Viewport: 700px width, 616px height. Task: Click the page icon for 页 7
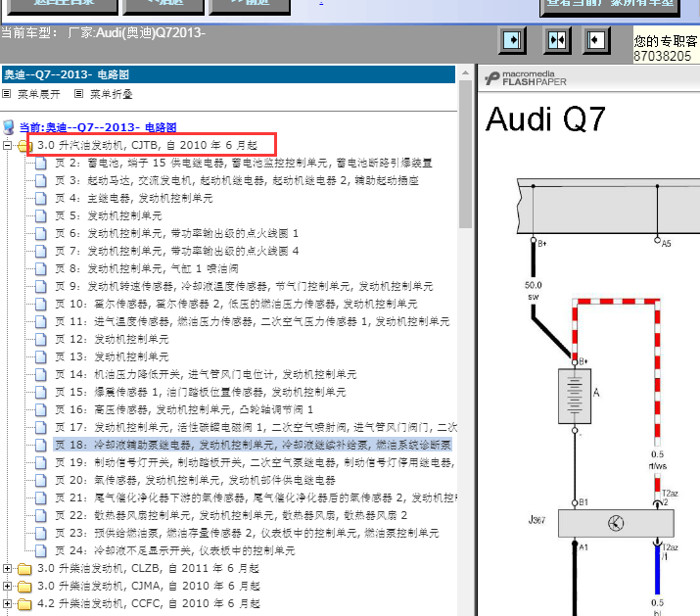click(x=40, y=251)
